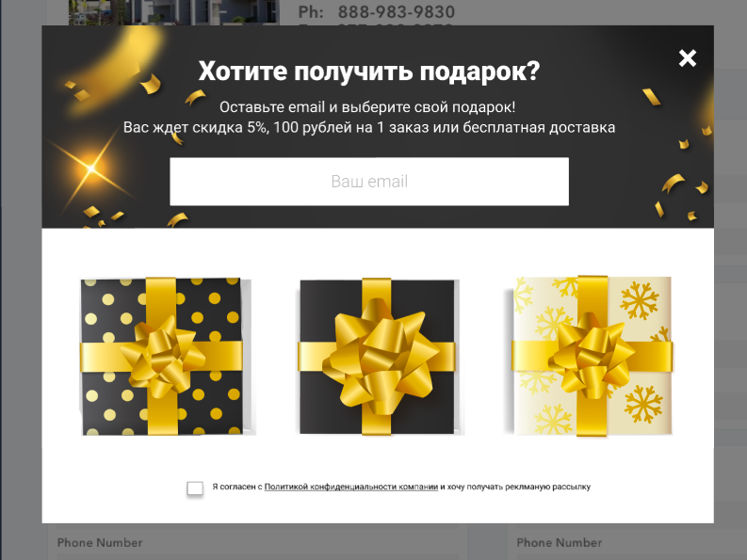The image size is (747, 560).
Task: Click the 'Ваш email' input field
Action: click(x=369, y=182)
